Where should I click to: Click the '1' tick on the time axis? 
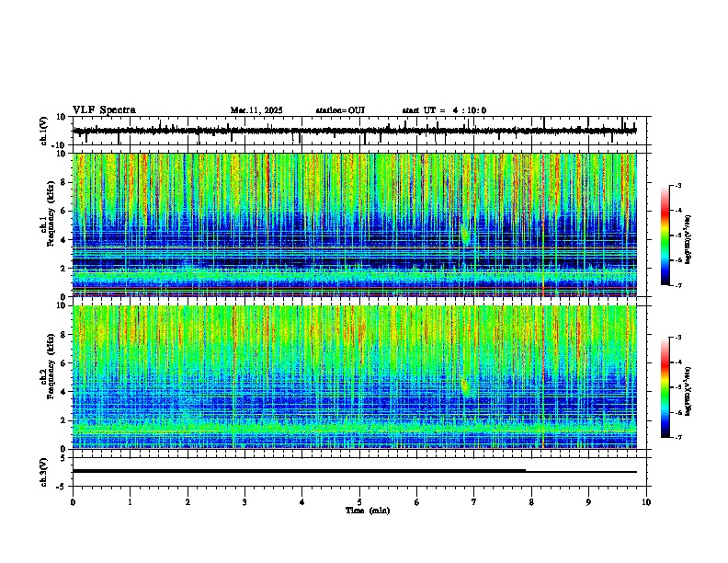coord(131,502)
